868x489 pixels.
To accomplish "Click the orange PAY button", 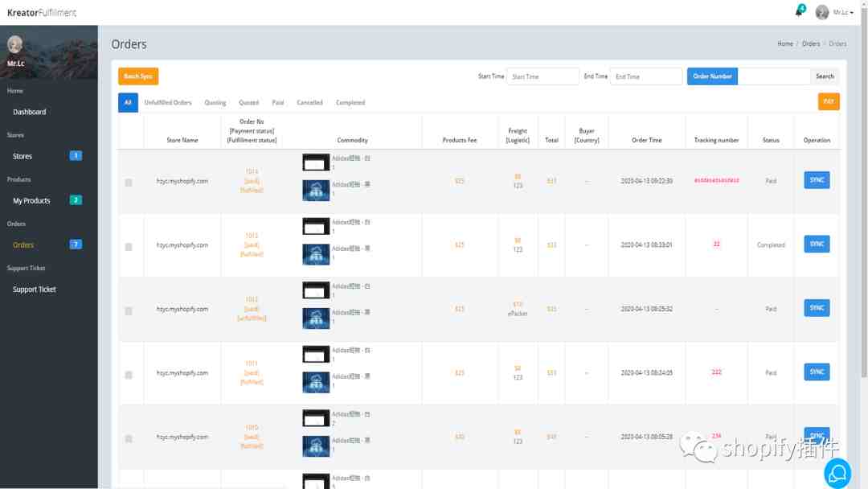I will pos(828,101).
